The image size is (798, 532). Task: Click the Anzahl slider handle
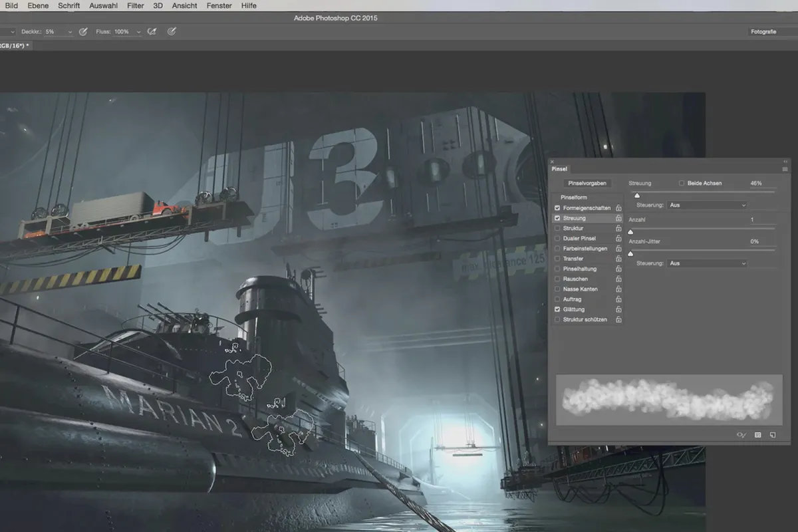tap(630, 231)
